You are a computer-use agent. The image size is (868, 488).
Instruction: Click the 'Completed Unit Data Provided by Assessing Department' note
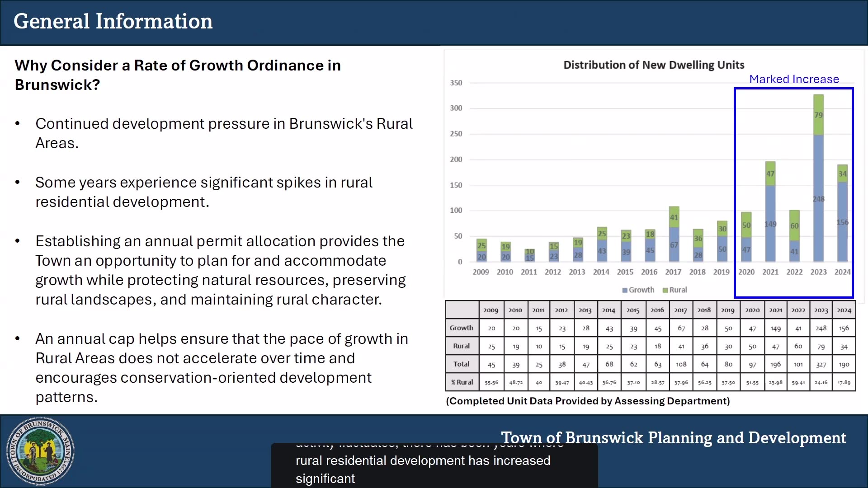click(x=588, y=401)
